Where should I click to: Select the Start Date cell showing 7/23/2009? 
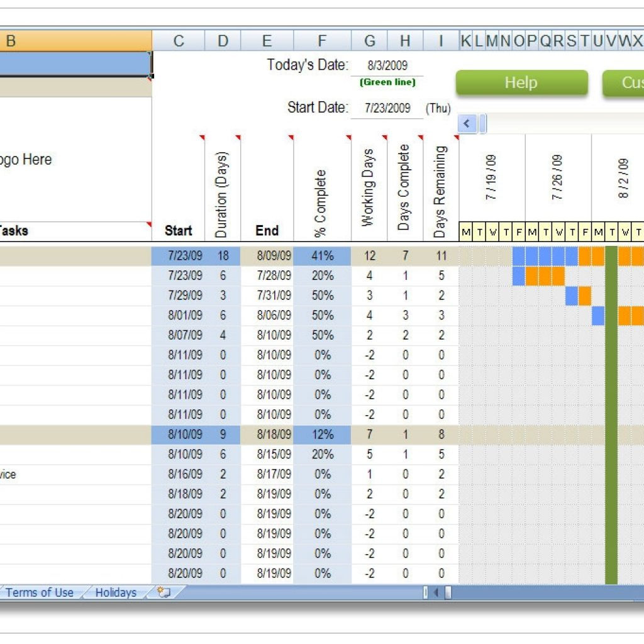coord(387,108)
